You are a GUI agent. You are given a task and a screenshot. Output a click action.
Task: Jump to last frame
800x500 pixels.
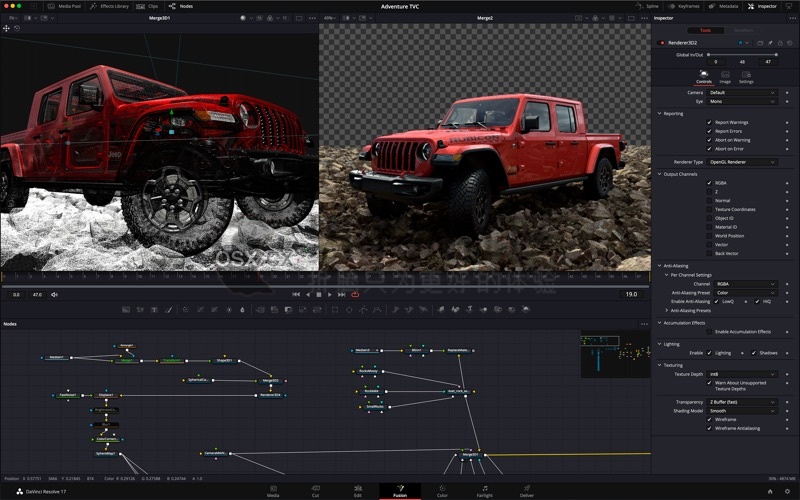click(341, 294)
